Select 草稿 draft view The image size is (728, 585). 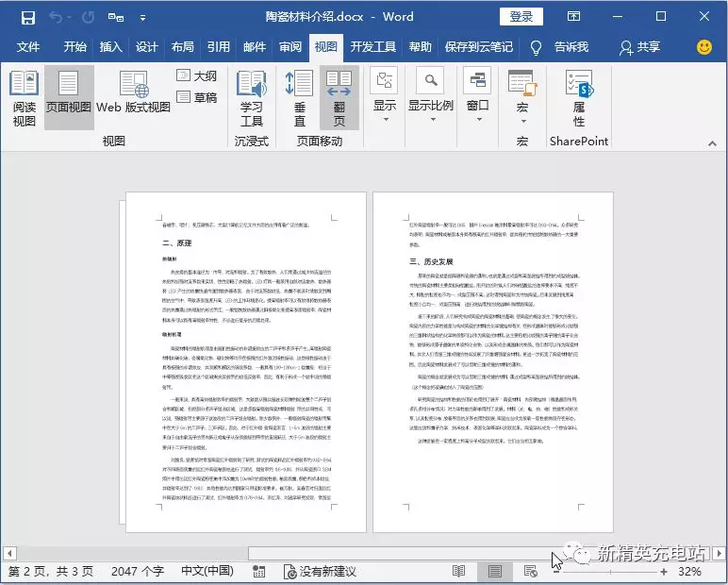196,97
